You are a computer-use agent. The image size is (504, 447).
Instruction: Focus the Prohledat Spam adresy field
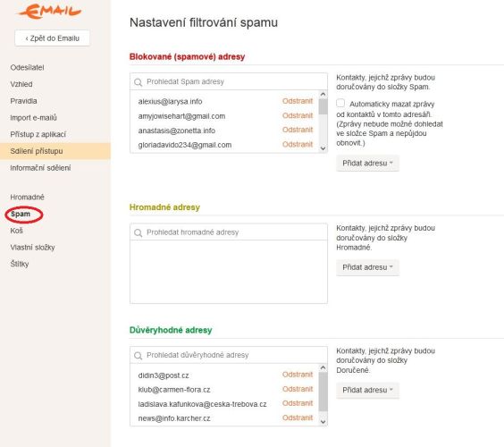229,81
